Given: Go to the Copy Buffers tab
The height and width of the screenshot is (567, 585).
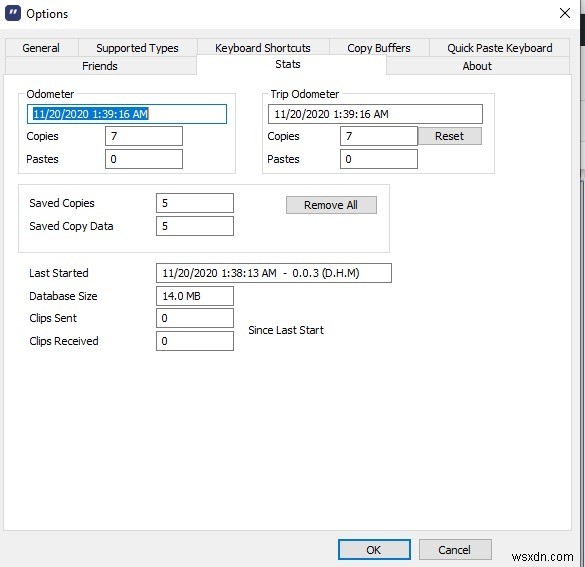Looking at the screenshot, I should (379, 48).
